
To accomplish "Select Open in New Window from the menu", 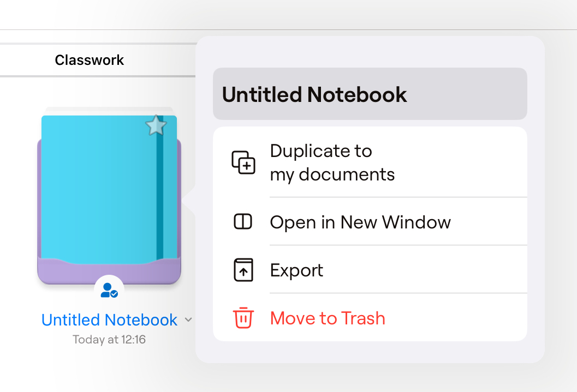I will pyautogui.click(x=360, y=222).
